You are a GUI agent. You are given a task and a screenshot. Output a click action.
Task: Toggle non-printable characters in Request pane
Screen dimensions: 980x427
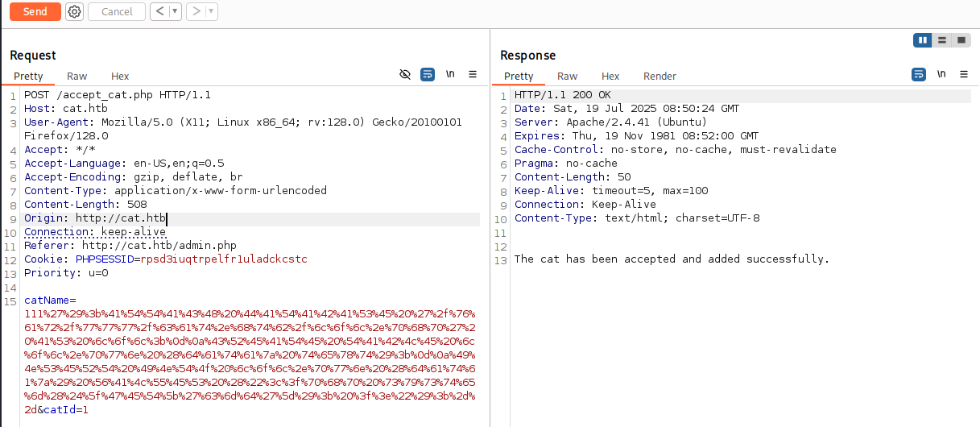450,74
